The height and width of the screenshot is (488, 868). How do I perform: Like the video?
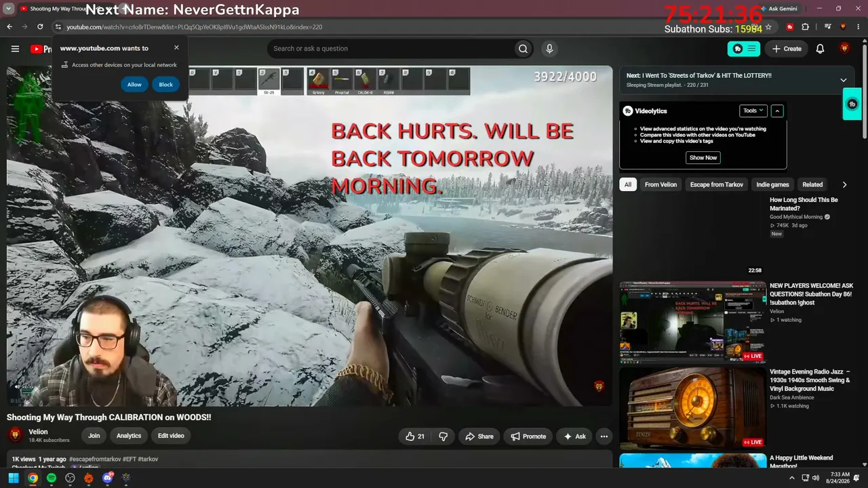(415, 436)
